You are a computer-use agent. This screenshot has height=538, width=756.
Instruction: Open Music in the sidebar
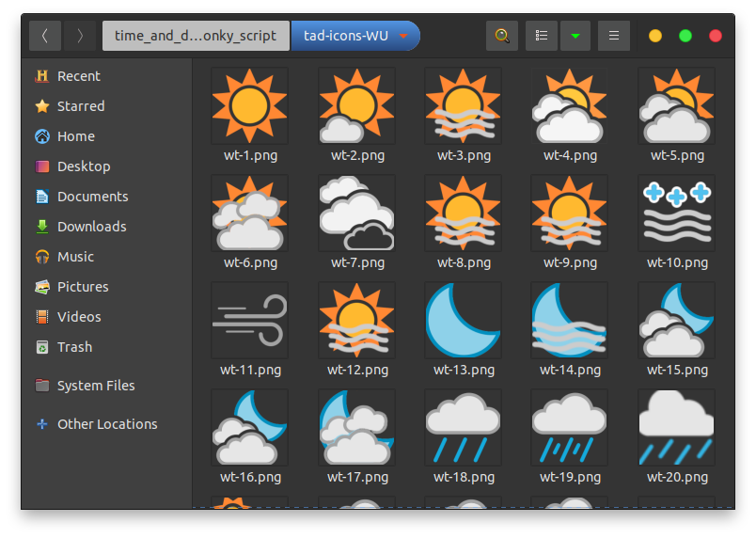(106, 257)
